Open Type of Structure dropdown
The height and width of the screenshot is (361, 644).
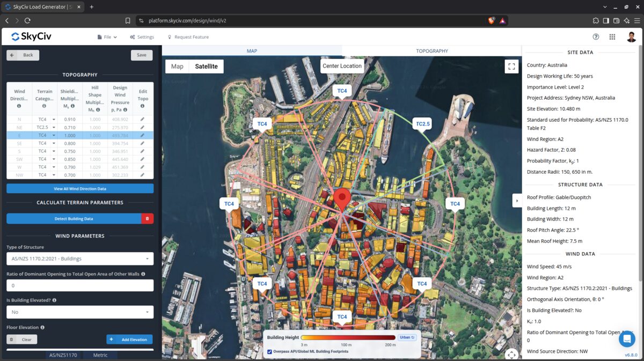[80, 259]
